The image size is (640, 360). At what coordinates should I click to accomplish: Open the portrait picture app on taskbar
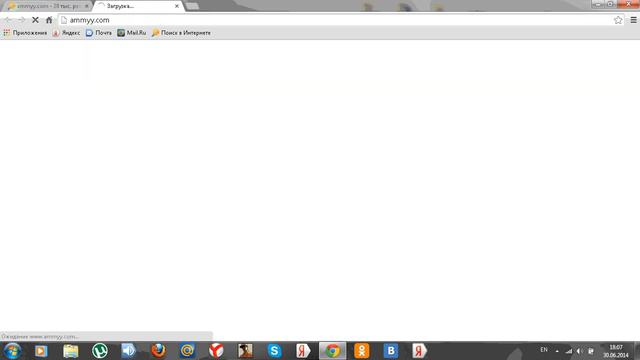tap(245, 351)
